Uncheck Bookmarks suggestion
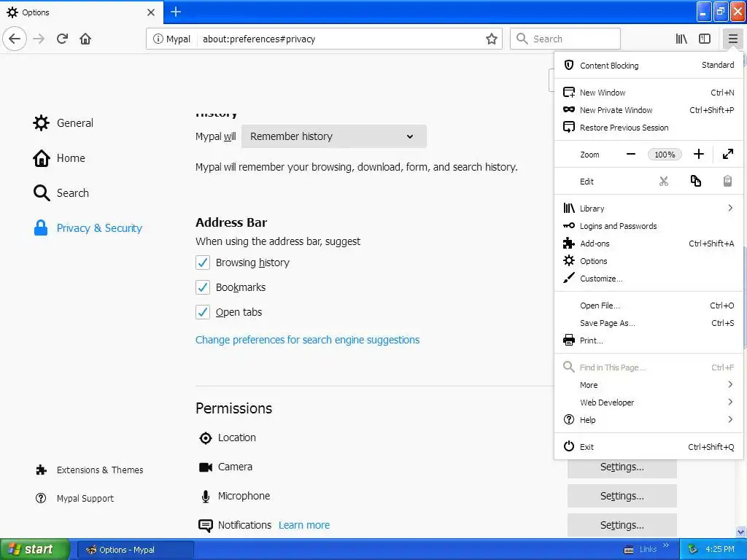The width and height of the screenshot is (747, 560). [203, 287]
